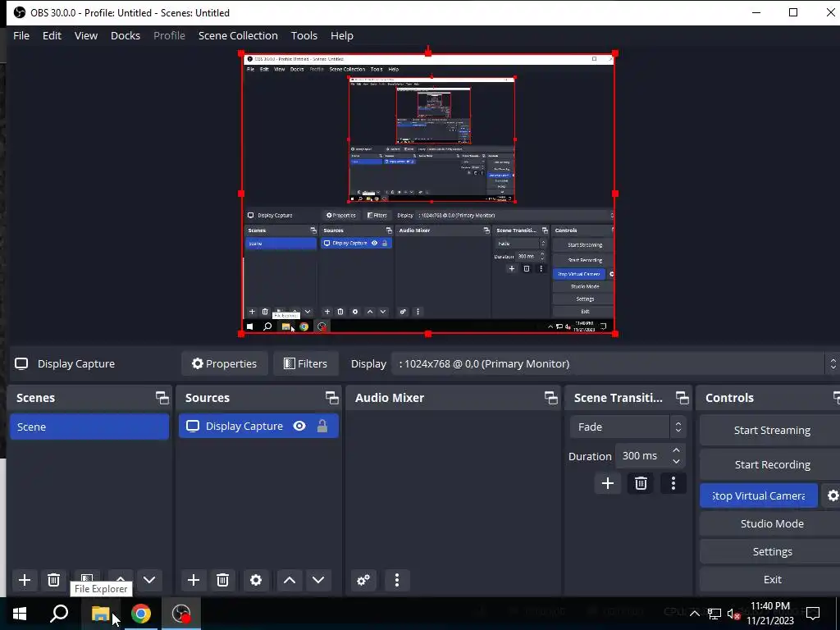The height and width of the screenshot is (630, 840).
Task: Launch Google Chrome from taskbar
Action: point(140,614)
